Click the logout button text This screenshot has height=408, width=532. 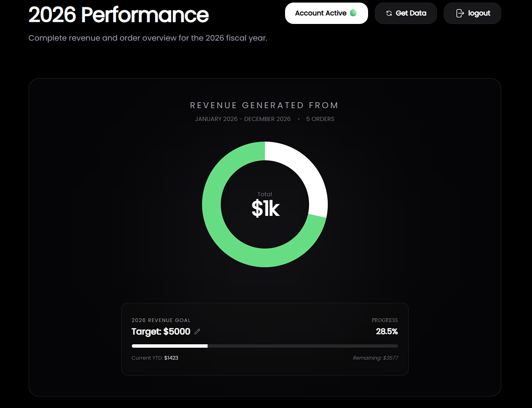[x=479, y=13]
